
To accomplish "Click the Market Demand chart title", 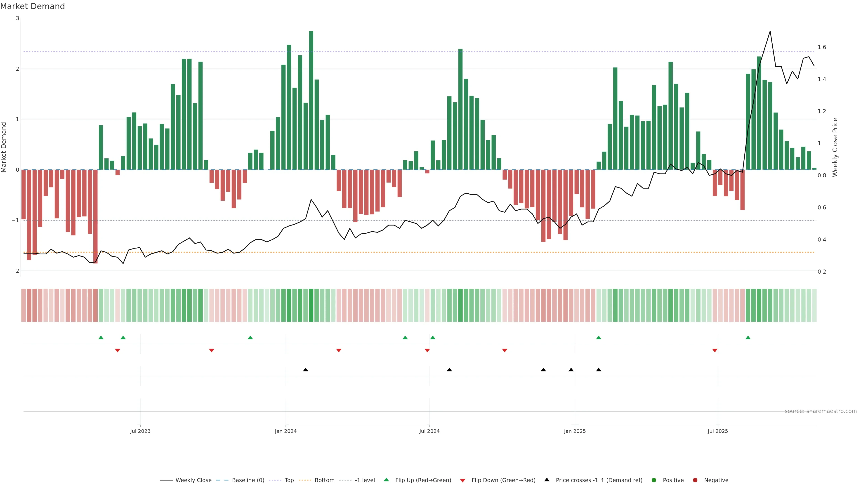I will (32, 6).
